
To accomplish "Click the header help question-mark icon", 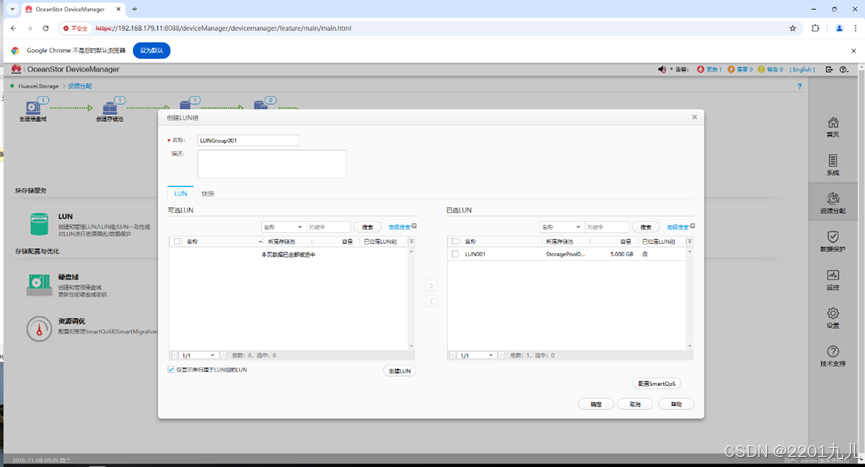I will (843, 69).
